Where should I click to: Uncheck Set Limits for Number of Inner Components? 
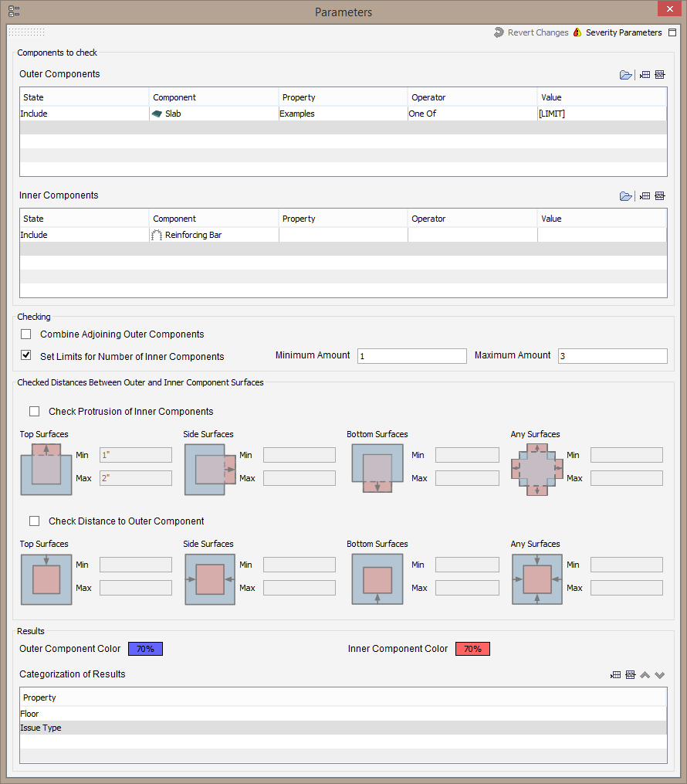pyautogui.click(x=26, y=355)
